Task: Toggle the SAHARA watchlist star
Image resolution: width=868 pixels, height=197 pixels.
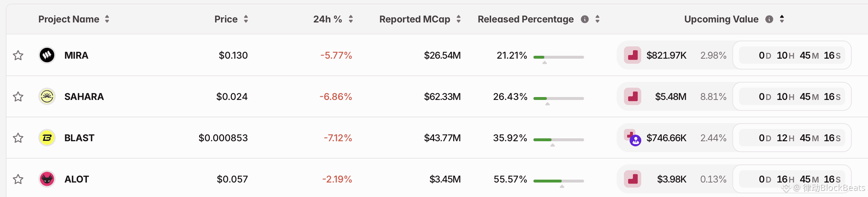Action: [x=18, y=97]
